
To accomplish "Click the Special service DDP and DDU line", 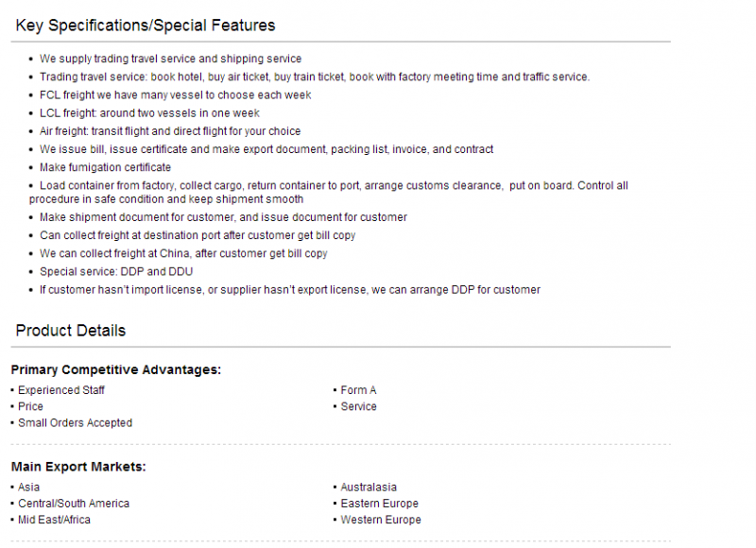I will (116, 271).
